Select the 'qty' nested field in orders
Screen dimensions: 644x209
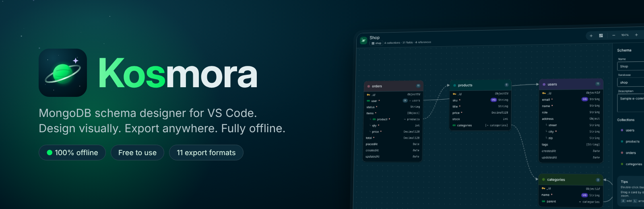coord(393,125)
